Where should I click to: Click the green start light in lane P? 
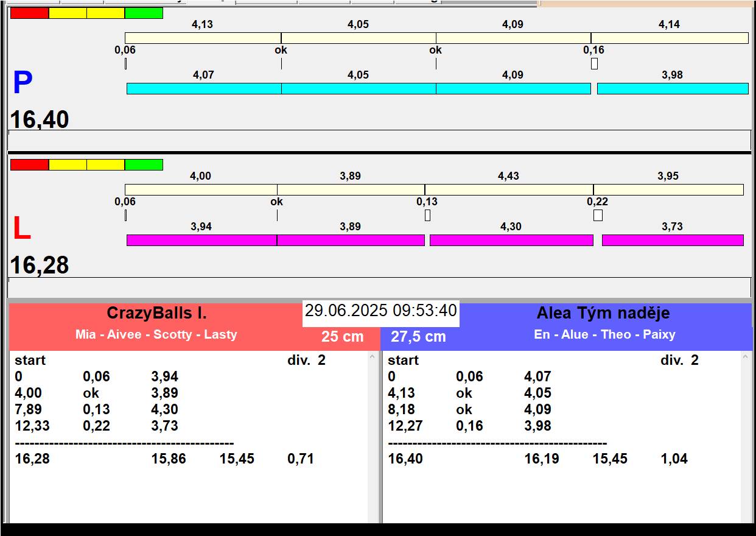144,13
